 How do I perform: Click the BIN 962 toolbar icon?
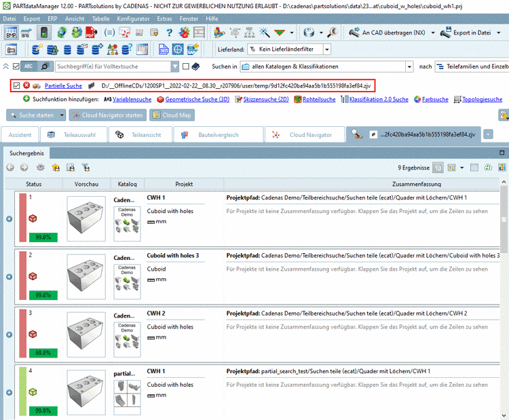pos(139,33)
